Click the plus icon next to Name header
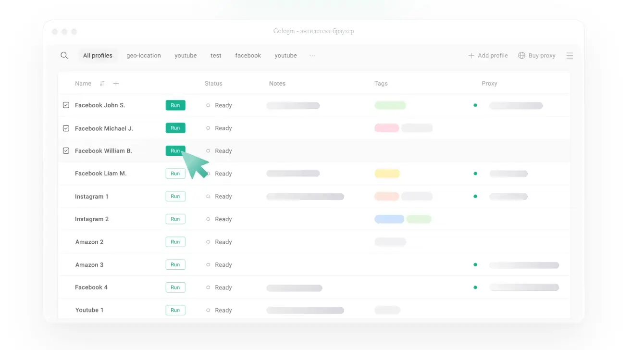Image resolution: width=644 pixels, height=350 pixels. (116, 83)
